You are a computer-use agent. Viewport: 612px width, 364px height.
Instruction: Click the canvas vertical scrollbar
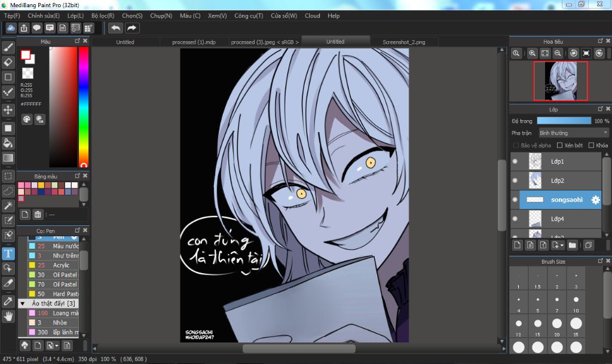pos(502,195)
